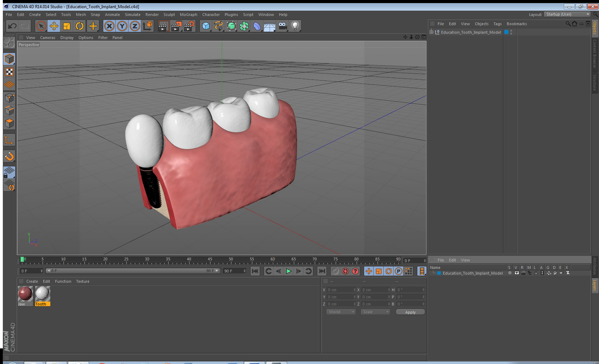Image resolution: width=599 pixels, height=364 pixels.
Task: Open the Layers vertical tab
Action: [595, 285]
